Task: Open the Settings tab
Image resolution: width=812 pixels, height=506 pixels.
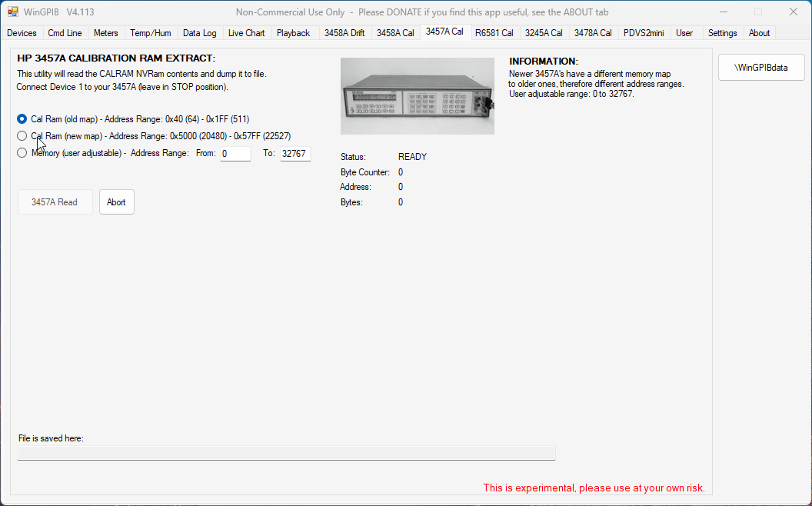Action: 722,32
